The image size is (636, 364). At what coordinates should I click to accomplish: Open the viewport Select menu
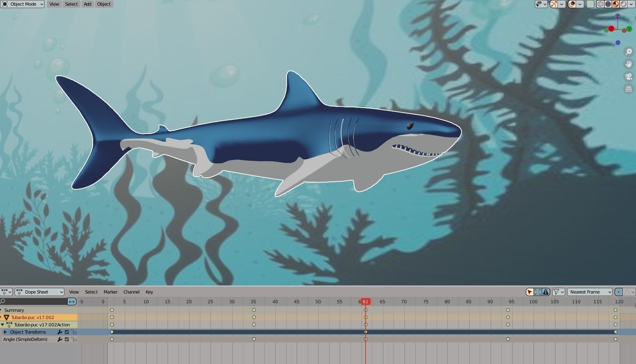pos(71,4)
